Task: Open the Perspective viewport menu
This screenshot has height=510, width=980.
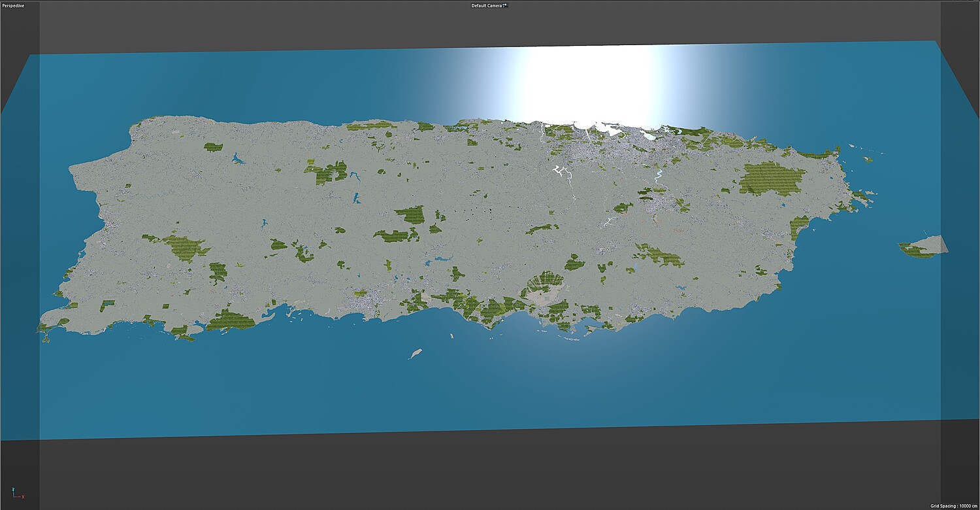Action: [x=13, y=4]
